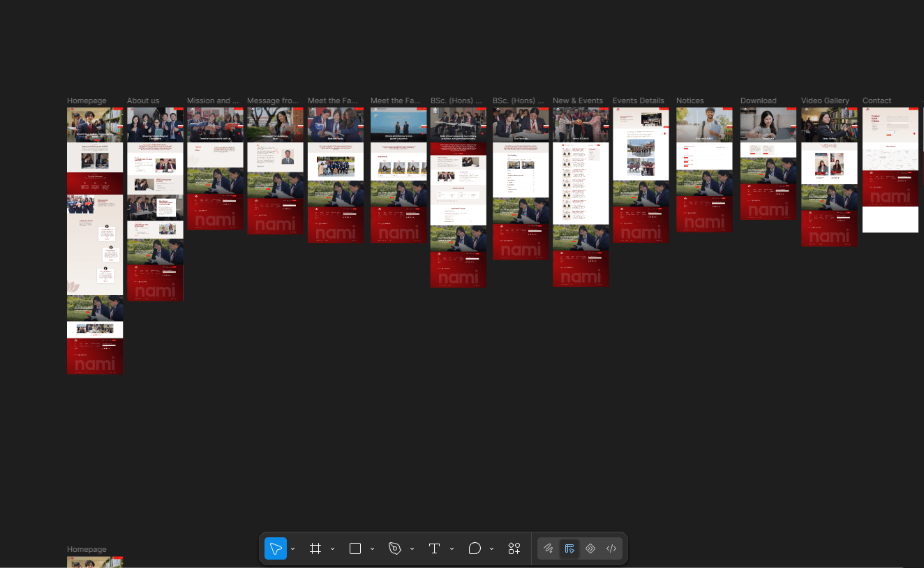The width and height of the screenshot is (924, 568).
Task: Expand the Frame tool options chevron
Action: pos(332,549)
